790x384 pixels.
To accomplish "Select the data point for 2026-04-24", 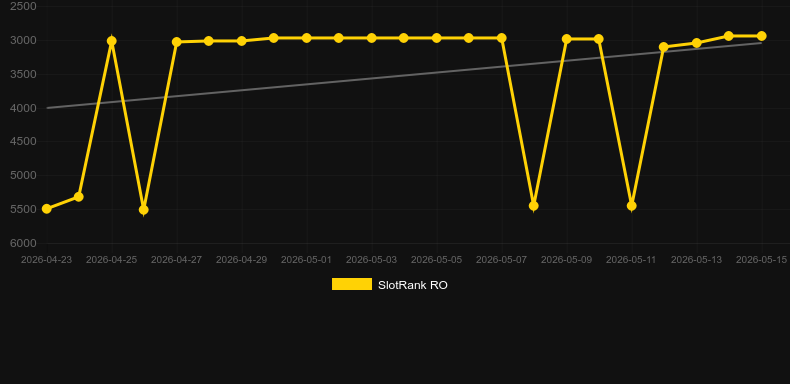I will pos(79,197).
